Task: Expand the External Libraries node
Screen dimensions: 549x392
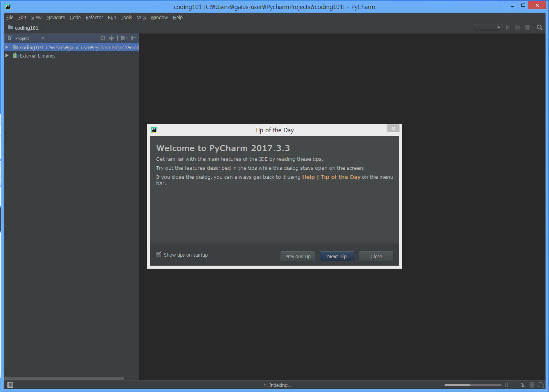Action: pos(7,56)
